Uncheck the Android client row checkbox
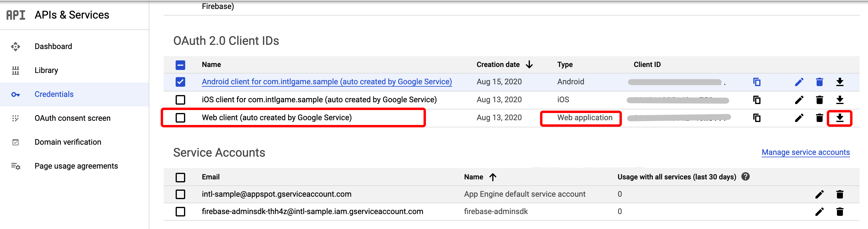Screen dimensions: 868x229 point(180,82)
